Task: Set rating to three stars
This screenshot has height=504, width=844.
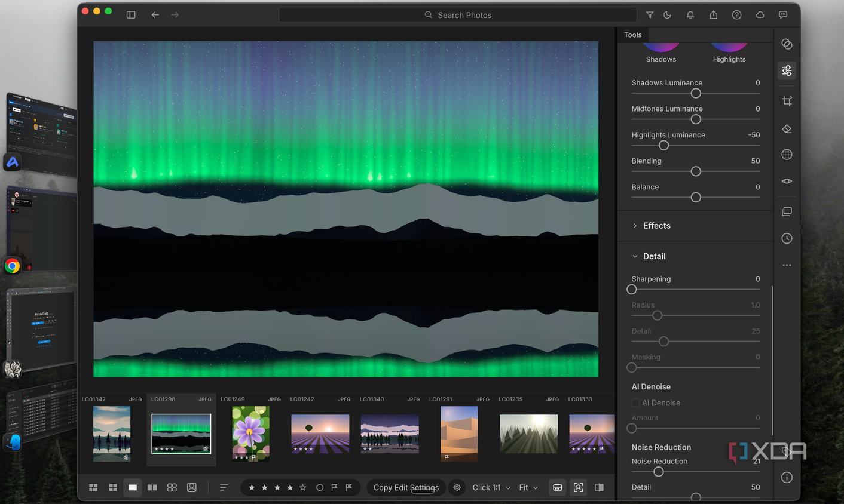Action: coord(277,488)
